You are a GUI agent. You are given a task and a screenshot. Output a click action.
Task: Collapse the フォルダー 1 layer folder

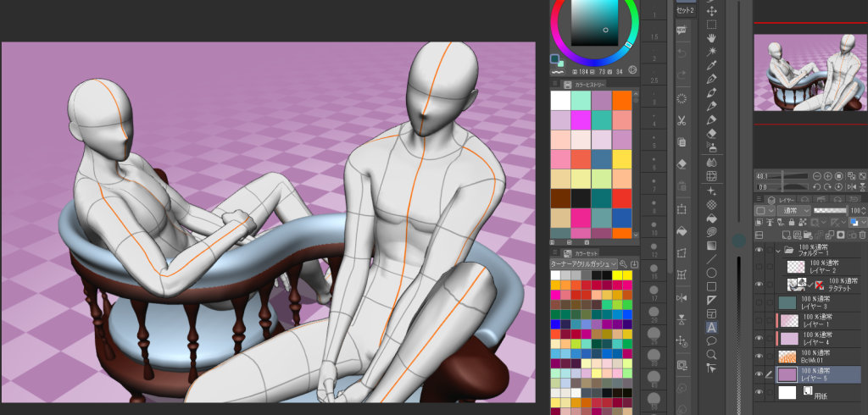tap(778, 251)
